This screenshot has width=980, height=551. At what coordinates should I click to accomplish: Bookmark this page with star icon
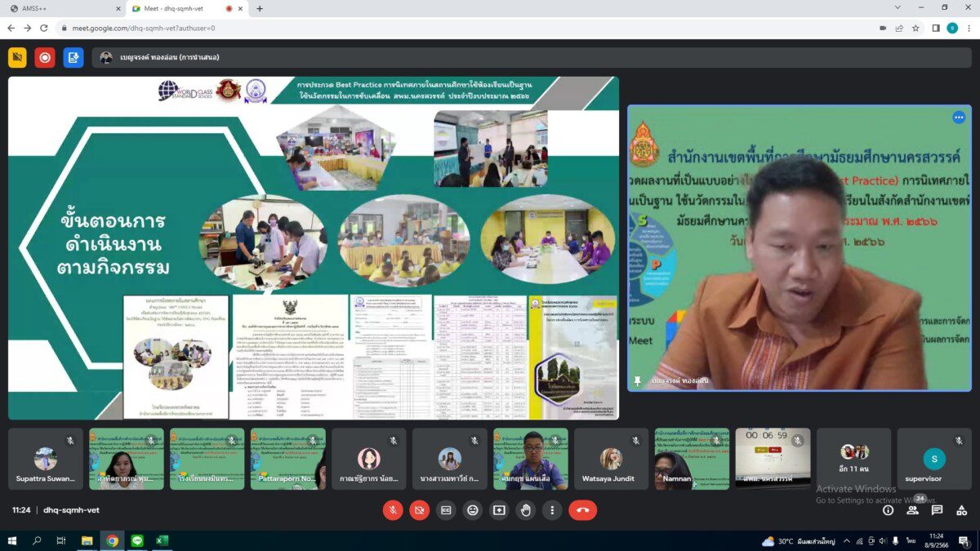click(x=915, y=28)
